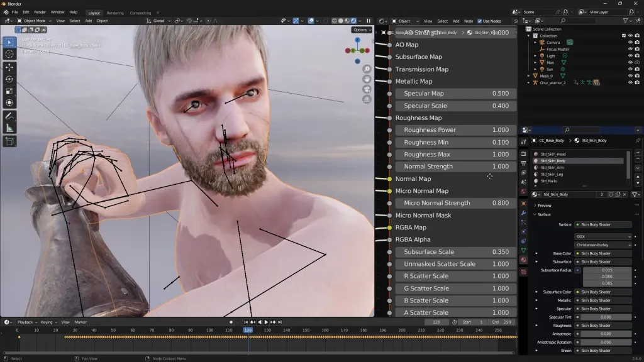Hide the Camera object in the outliner
The width and height of the screenshot is (644, 362).
click(x=630, y=42)
